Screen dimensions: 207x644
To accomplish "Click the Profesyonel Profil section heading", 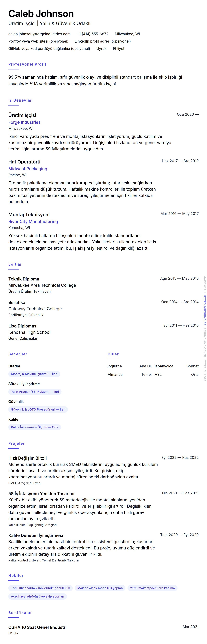I will tap(27, 64).
